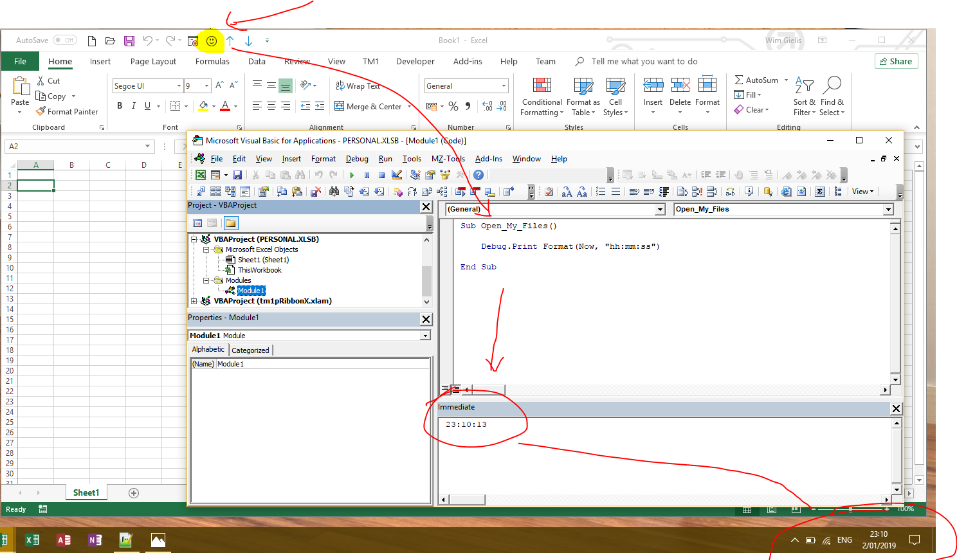Click the Tell me what you want to do box

click(644, 62)
